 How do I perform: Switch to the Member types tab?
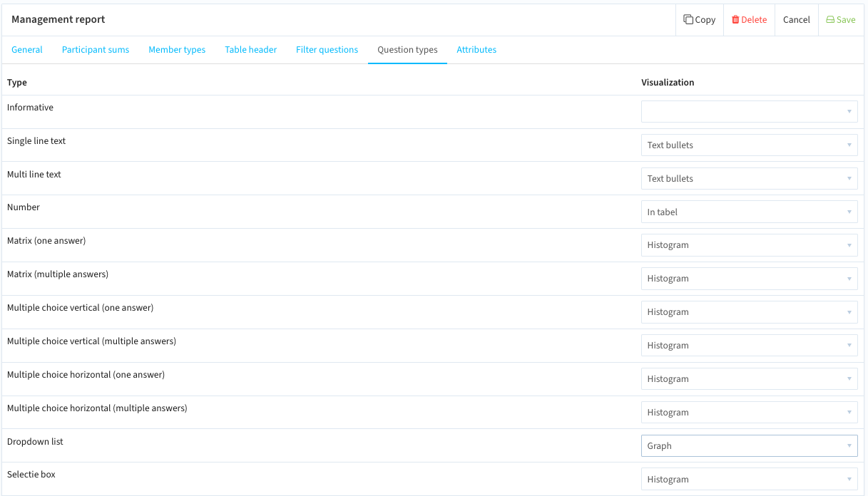[x=177, y=50]
